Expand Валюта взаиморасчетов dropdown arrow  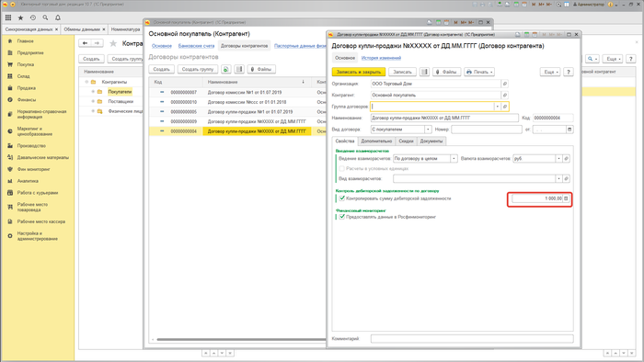[x=558, y=159]
